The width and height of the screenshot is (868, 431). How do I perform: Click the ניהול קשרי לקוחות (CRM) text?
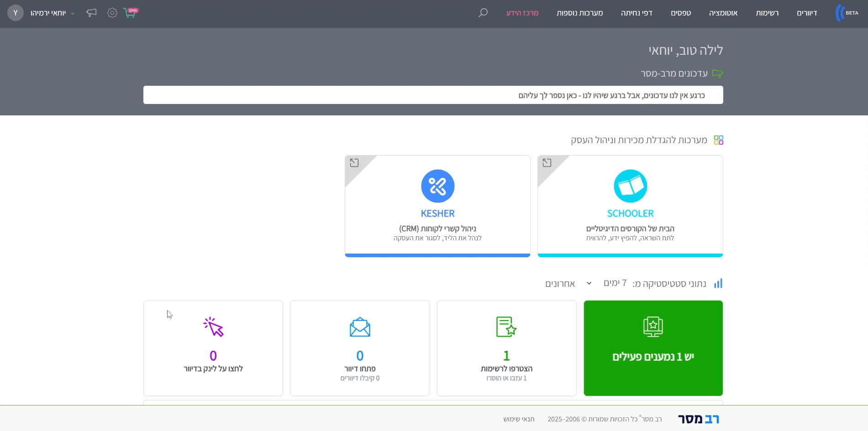437,228
